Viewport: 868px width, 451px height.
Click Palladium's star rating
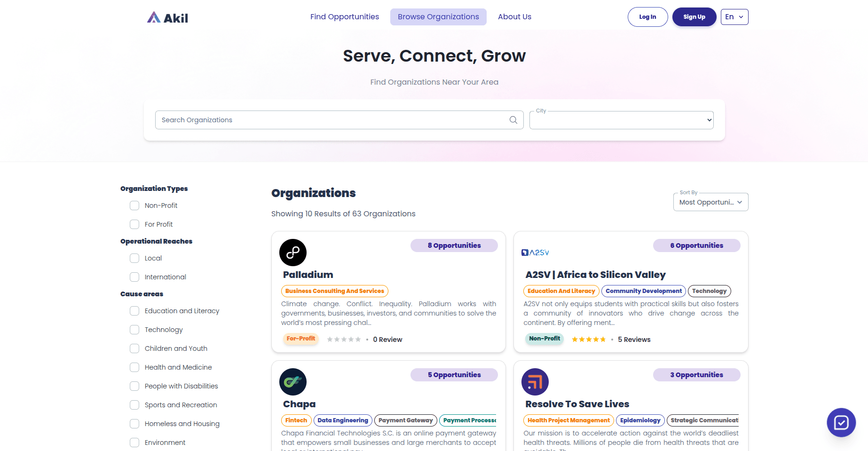(344, 340)
